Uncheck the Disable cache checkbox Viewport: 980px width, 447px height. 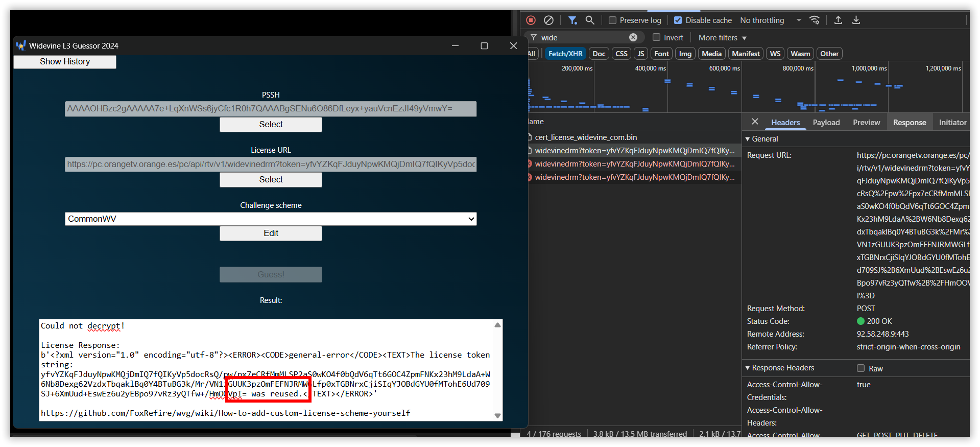(678, 20)
